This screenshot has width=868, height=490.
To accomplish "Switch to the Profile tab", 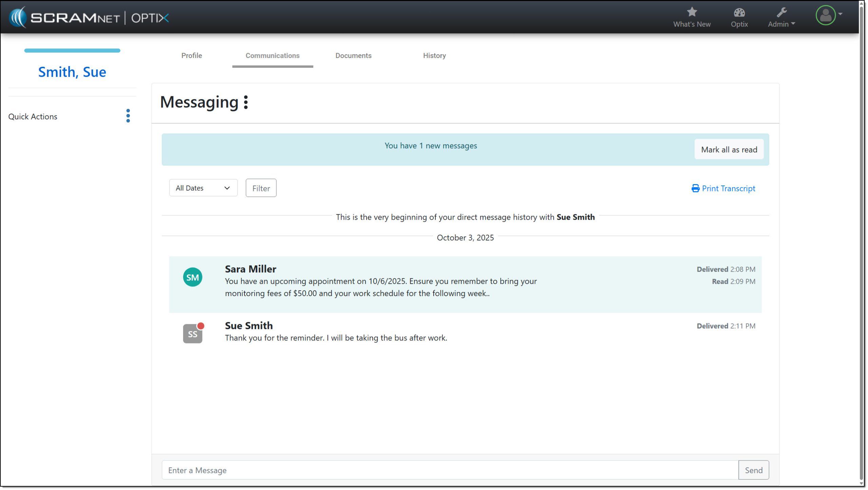I will (x=192, y=56).
